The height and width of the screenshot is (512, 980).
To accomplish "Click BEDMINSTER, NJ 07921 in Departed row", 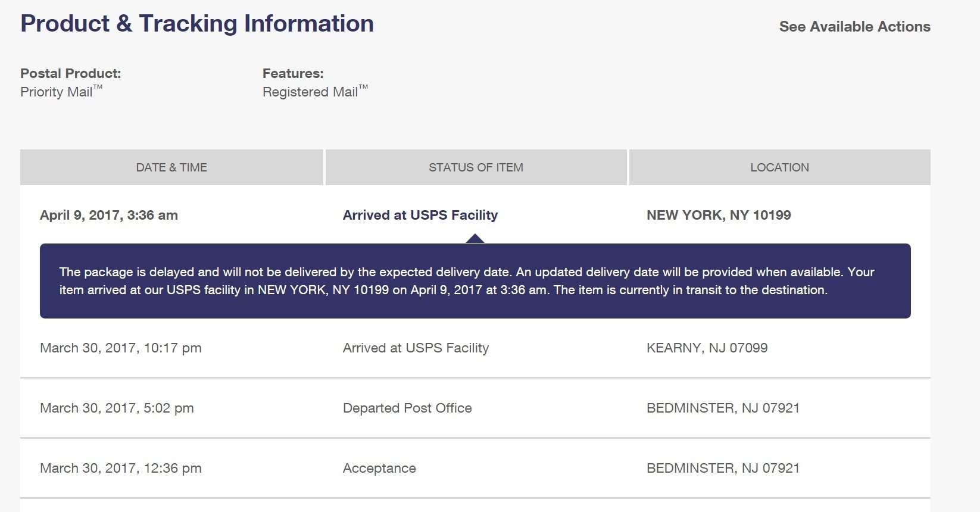I will click(x=723, y=408).
